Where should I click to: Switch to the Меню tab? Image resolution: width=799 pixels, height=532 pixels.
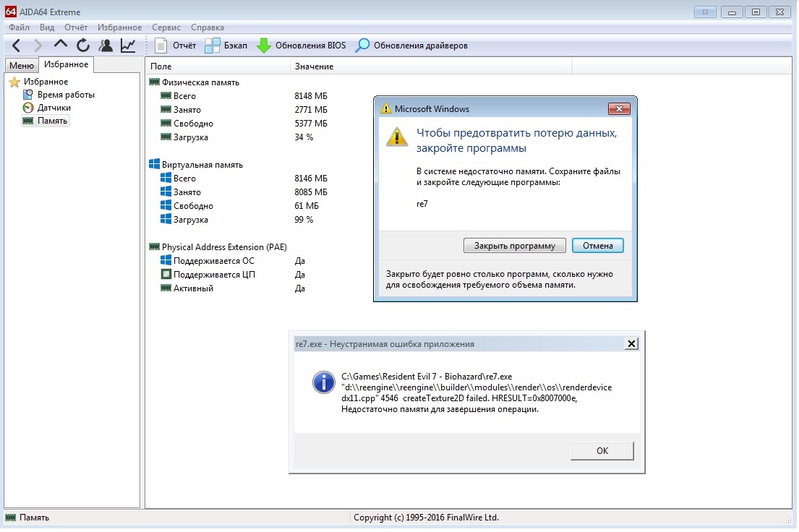22,66
